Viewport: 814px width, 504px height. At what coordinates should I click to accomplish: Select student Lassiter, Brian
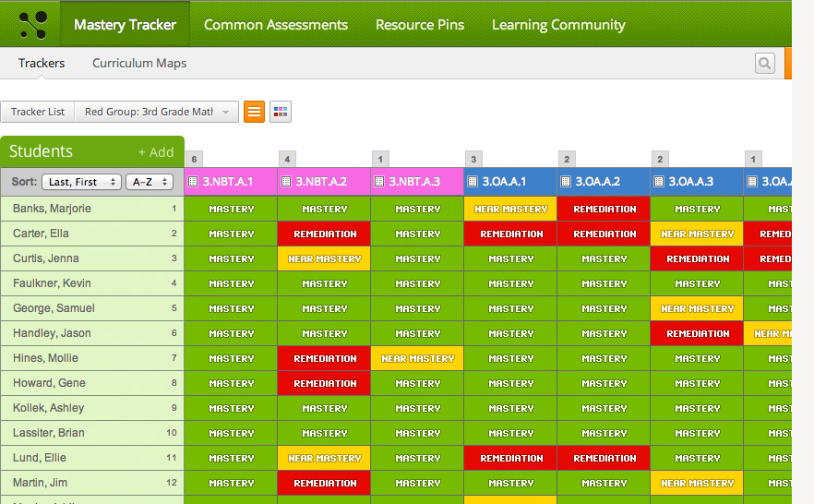[92, 433]
